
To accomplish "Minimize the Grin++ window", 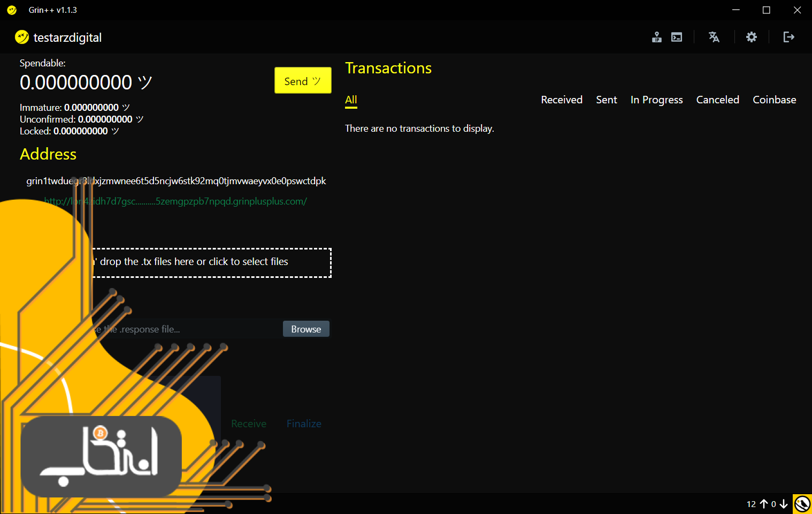I will pyautogui.click(x=736, y=10).
